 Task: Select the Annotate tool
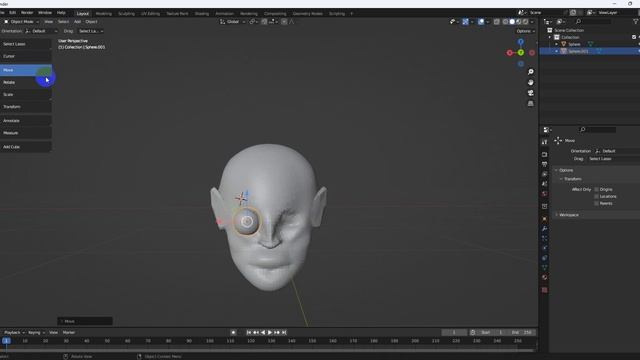(x=26, y=120)
